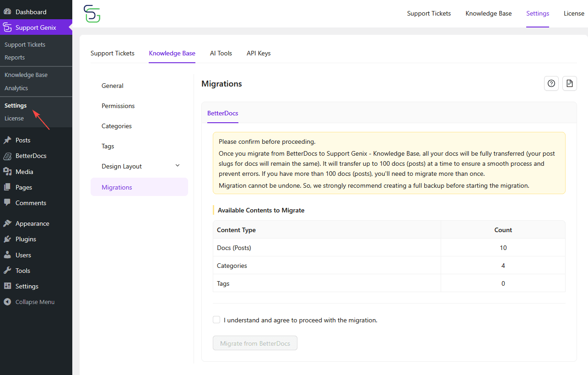Select Users in the admin sidebar
Viewport: 588px width, 375px height.
(x=23, y=255)
